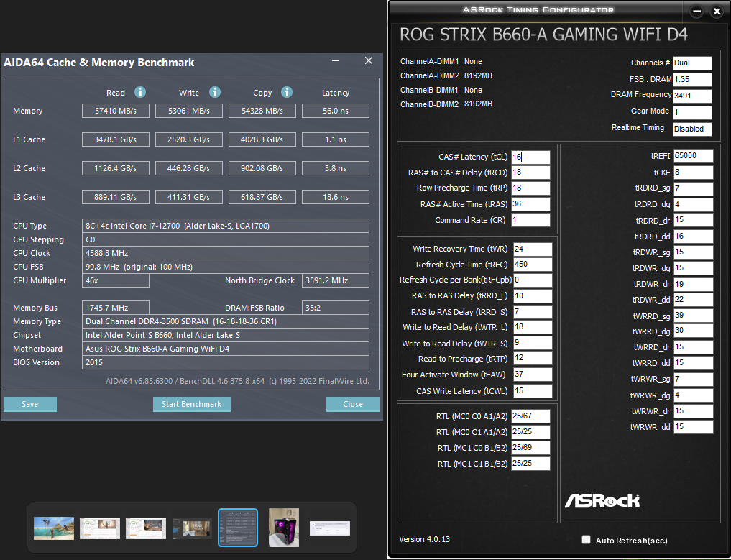Click the Memory Latency value 56.0 ns
This screenshot has height=560, width=731.
(x=336, y=111)
